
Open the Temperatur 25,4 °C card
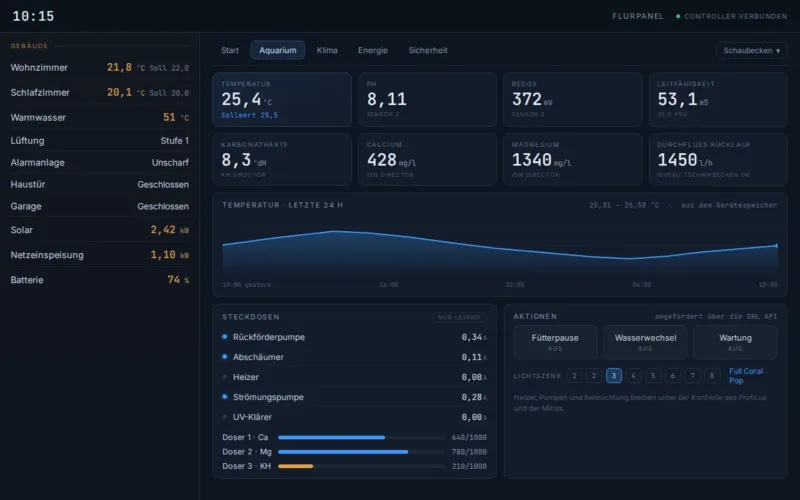coord(282,99)
